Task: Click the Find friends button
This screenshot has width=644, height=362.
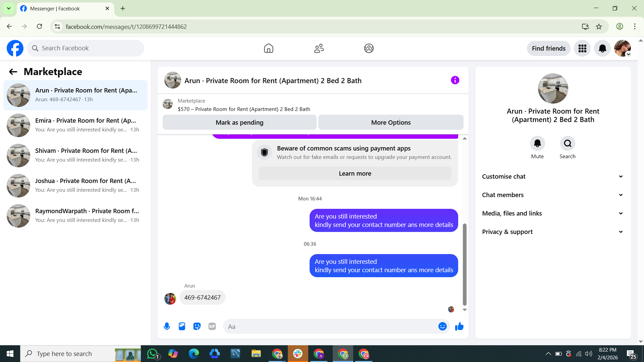Action: click(x=548, y=49)
